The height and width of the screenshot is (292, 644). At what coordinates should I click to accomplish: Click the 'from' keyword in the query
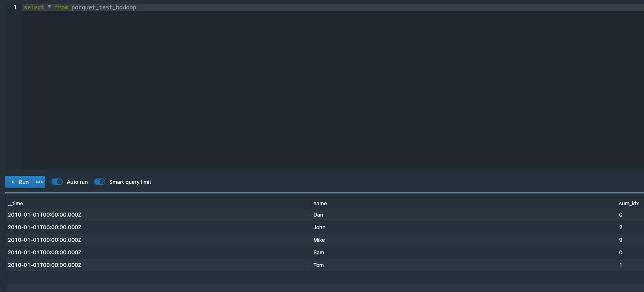(62, 7)
